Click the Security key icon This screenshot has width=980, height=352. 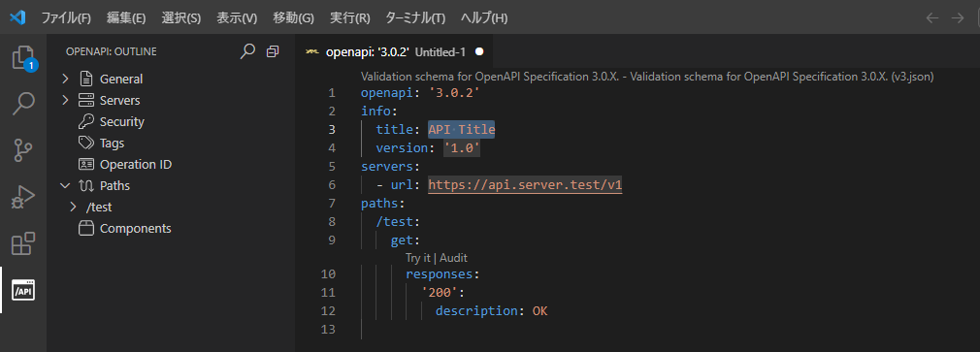(x=85, y=122)
